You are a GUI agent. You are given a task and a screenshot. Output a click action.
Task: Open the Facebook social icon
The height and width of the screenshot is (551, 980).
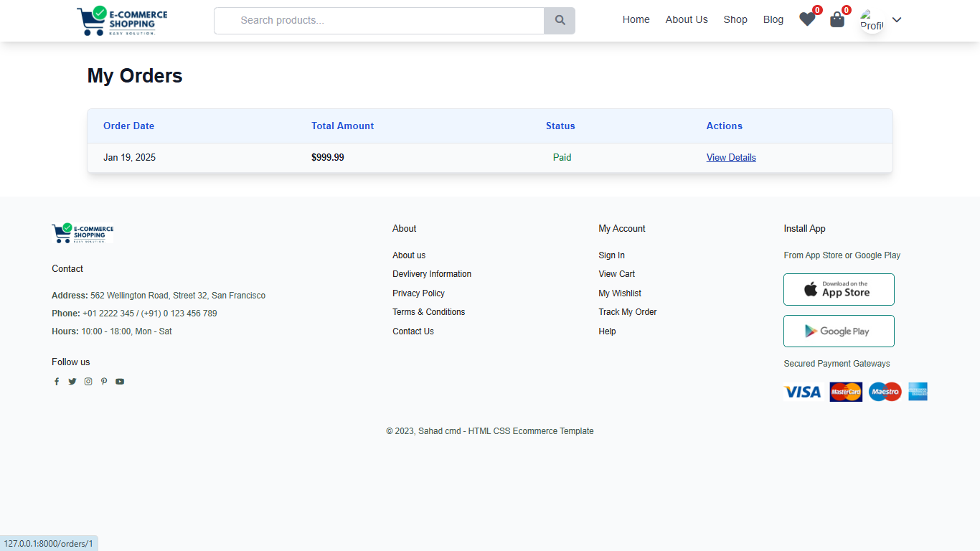(x=57, y=382)
